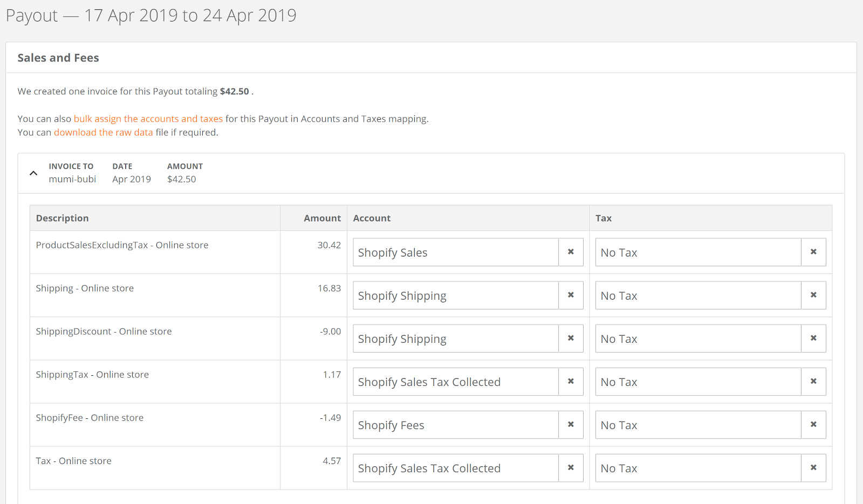Clear No Tax on bottom Tax row
Screen dimensions: 863x504
pyautogui.click(x=813, y=467)
